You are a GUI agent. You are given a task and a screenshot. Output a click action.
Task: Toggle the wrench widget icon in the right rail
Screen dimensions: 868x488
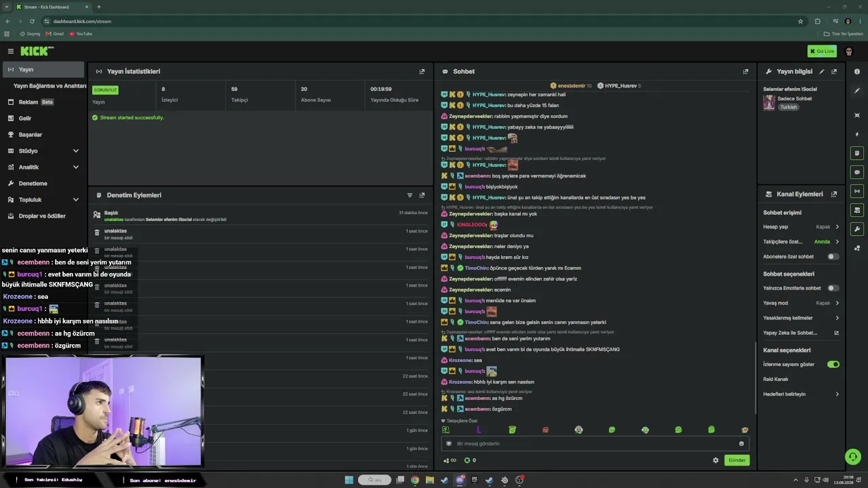[857, 229]
